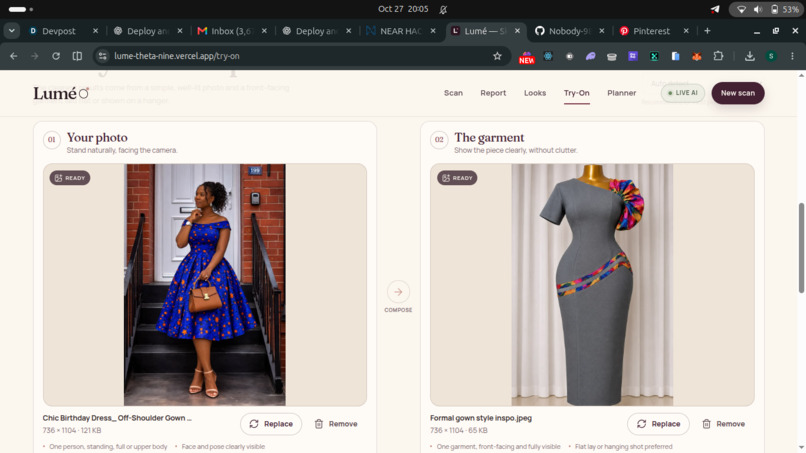
Task: Open the fox MetaMask extension icon
Action: tap(697, 56)
